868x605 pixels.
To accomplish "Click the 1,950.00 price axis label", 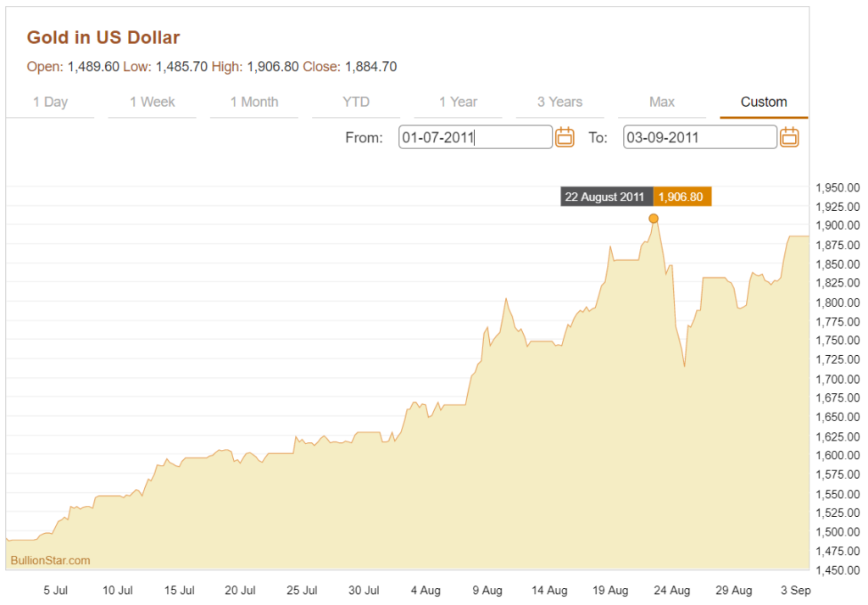I will pyautogui.click(x=838, y=187).
